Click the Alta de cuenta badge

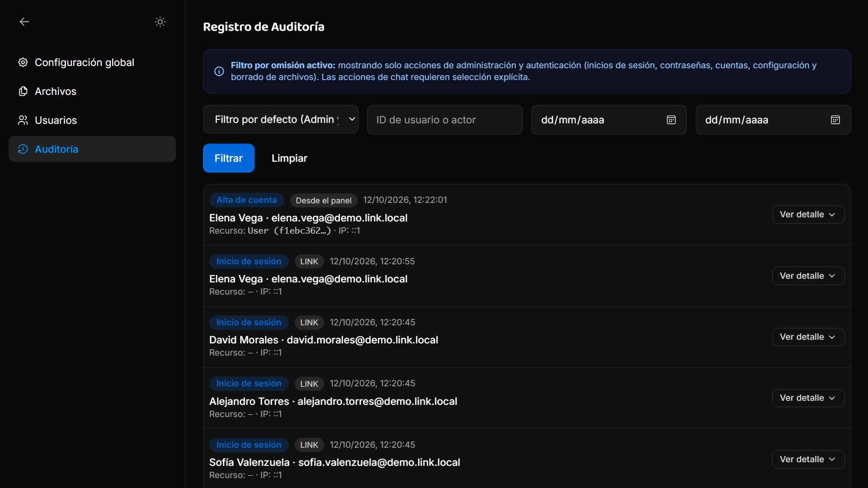tap(247, 200)
